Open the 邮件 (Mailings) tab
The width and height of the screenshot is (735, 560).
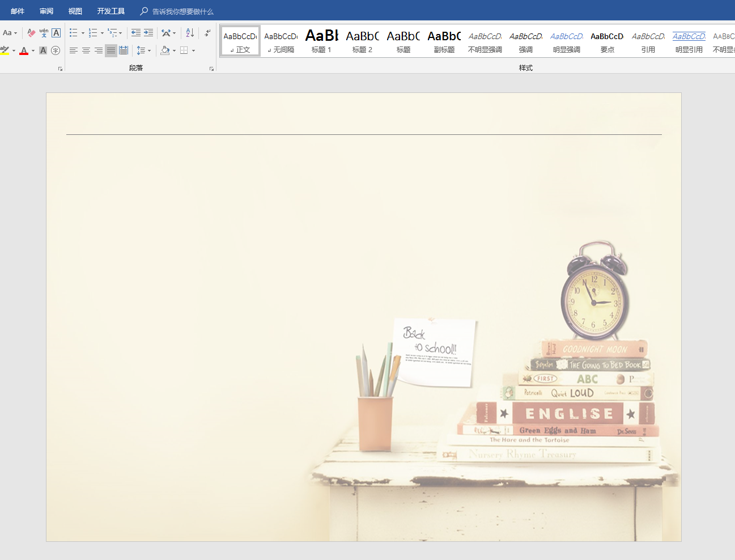point(18,11)
